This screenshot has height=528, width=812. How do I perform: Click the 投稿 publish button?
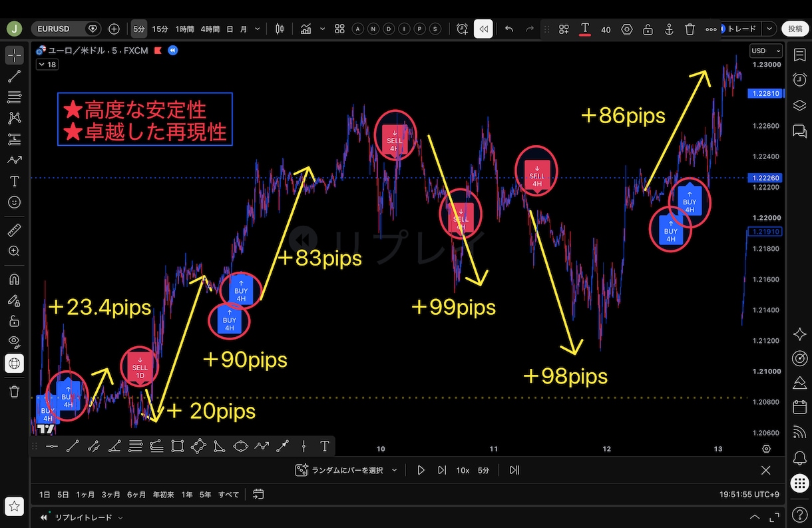(795, 29)
